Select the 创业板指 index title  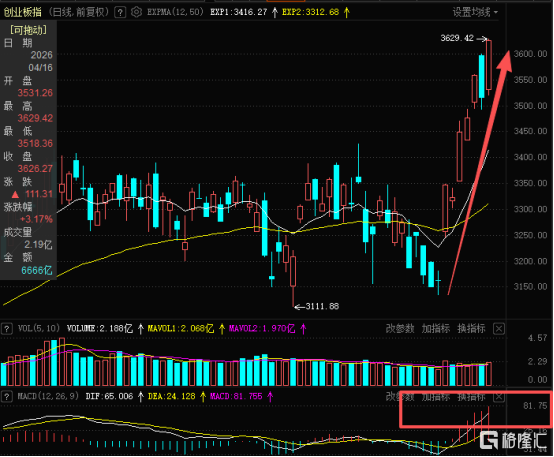pyautogui.click(x=23, y=12)
